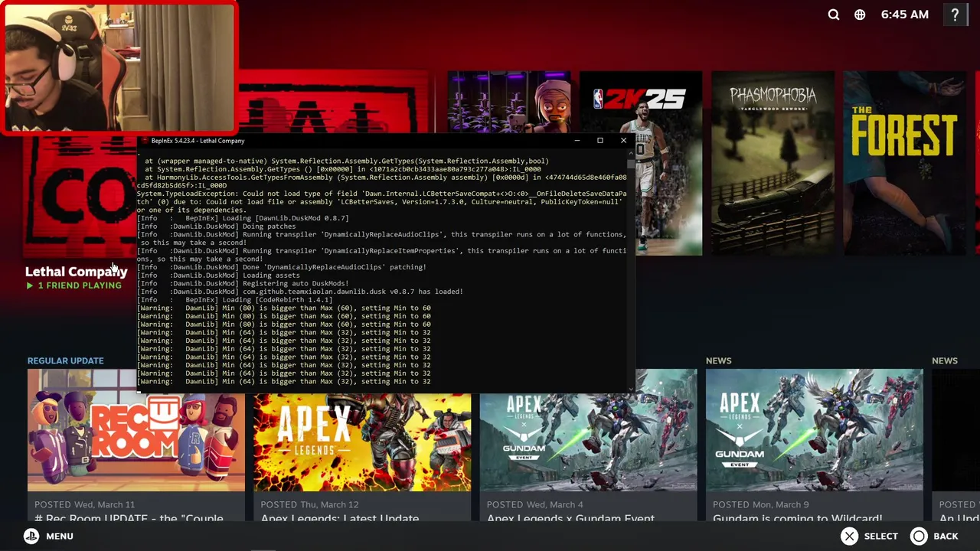
Task: Open the search magnifier icon
Action: click(834, 15)
